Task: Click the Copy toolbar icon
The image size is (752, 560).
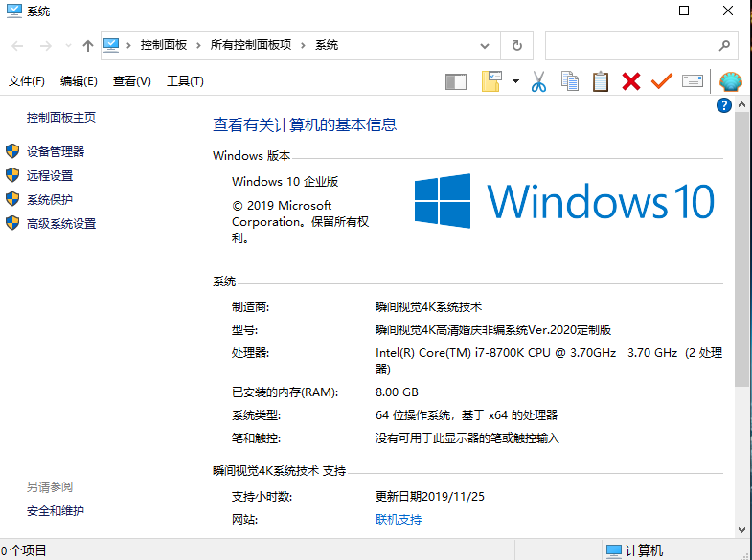Action: point(570,81)
